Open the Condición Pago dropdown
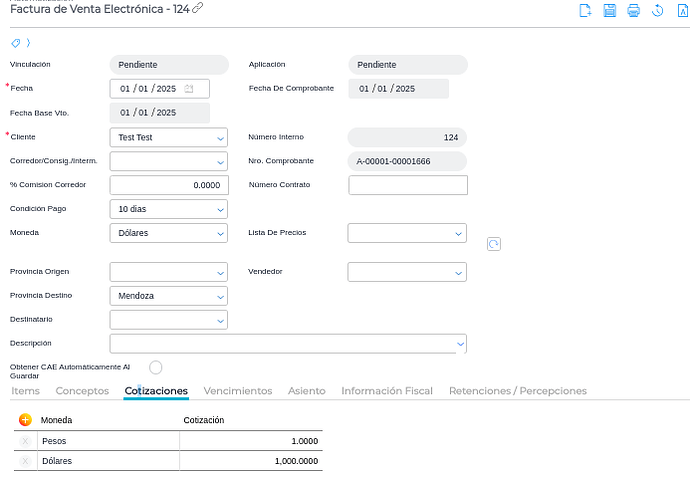Screen dimensions: 690x482 pyautogui.click(x=220, y=210)
